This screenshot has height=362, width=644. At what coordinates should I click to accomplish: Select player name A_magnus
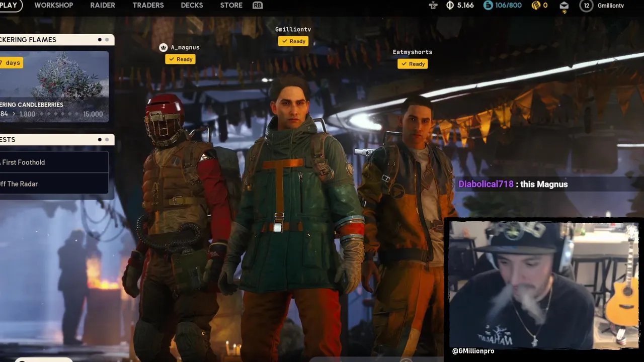pyautogui.click(x=185, y=47)
